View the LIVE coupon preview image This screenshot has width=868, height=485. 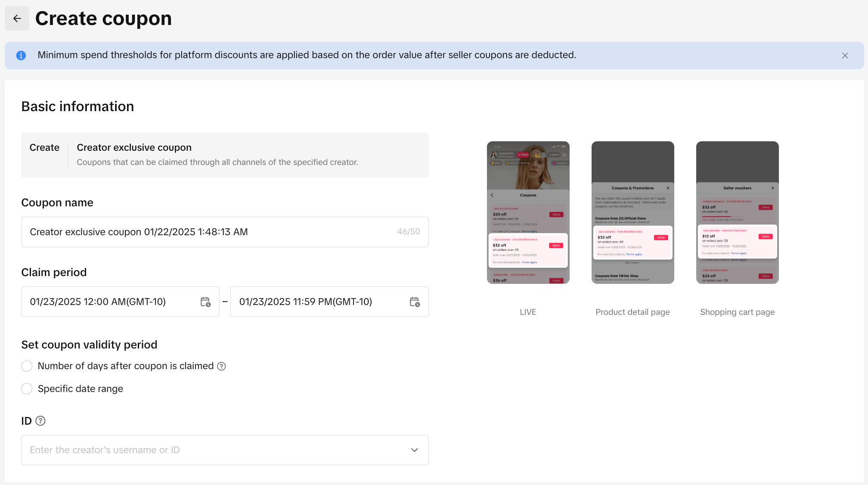pos(528,212)
